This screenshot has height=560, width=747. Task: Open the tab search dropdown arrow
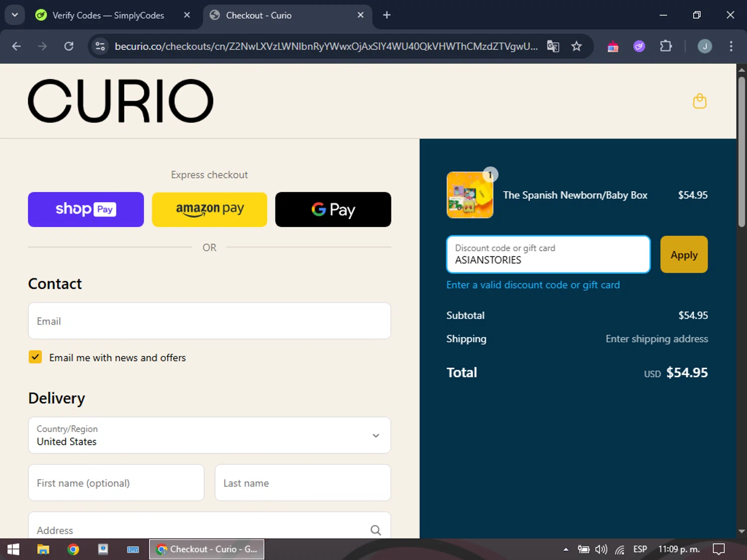[x=14, y=15]
